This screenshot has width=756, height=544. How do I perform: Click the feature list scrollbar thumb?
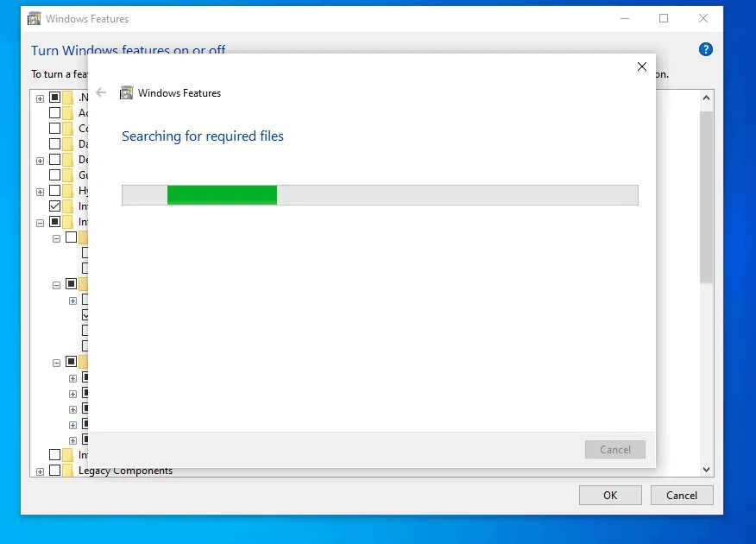coord(706,197)
